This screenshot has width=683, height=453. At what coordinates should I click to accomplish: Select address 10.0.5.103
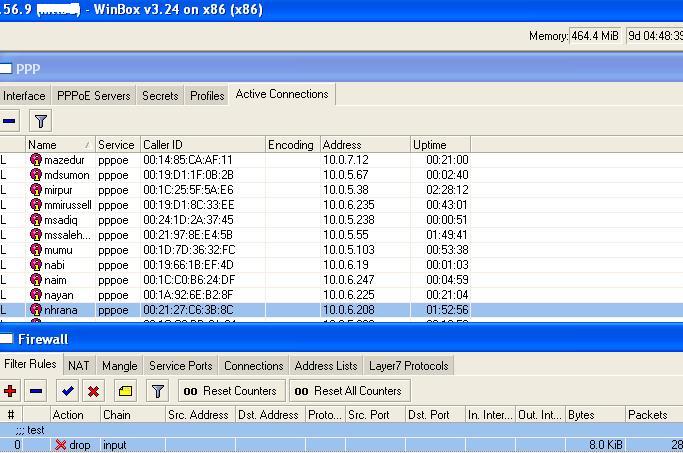348,250
